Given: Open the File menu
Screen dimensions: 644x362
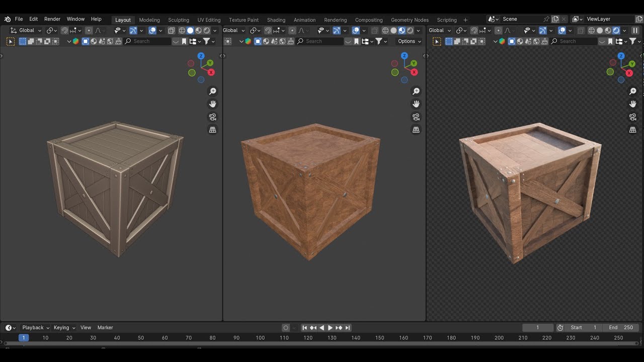Looking at the screenshot, I should click(19, 19).
